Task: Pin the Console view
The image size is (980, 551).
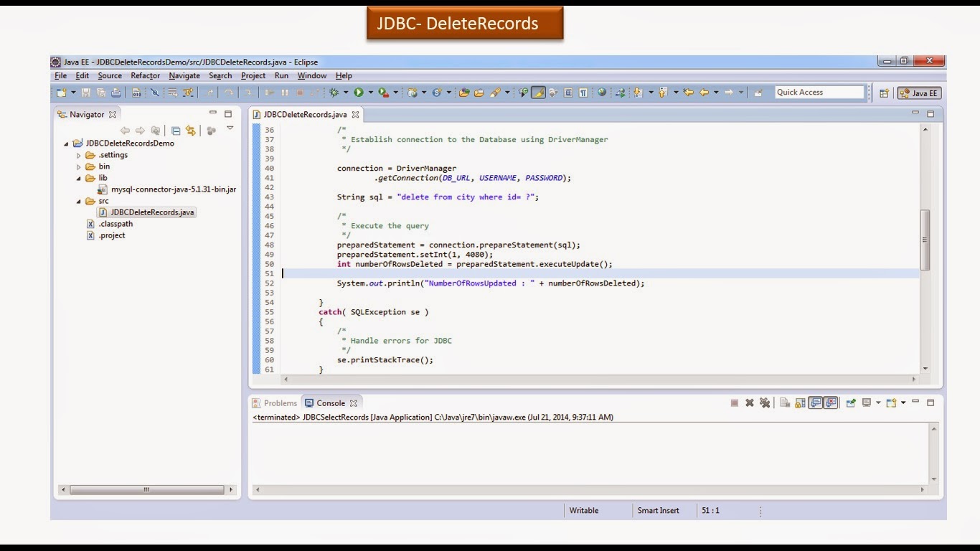Action: (x=851, y=402)
